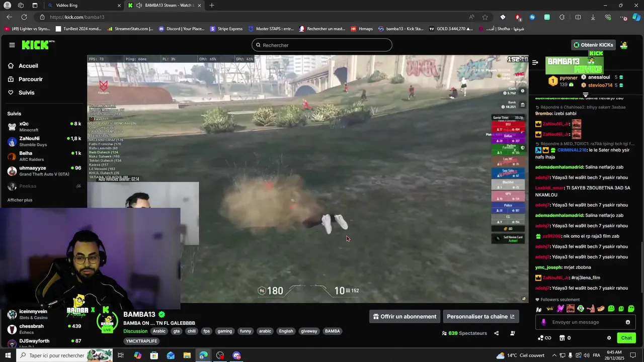This screenshot has height=362, width=644.
Task: Open the shop icon showing 0
Action: tap(565, 338)
